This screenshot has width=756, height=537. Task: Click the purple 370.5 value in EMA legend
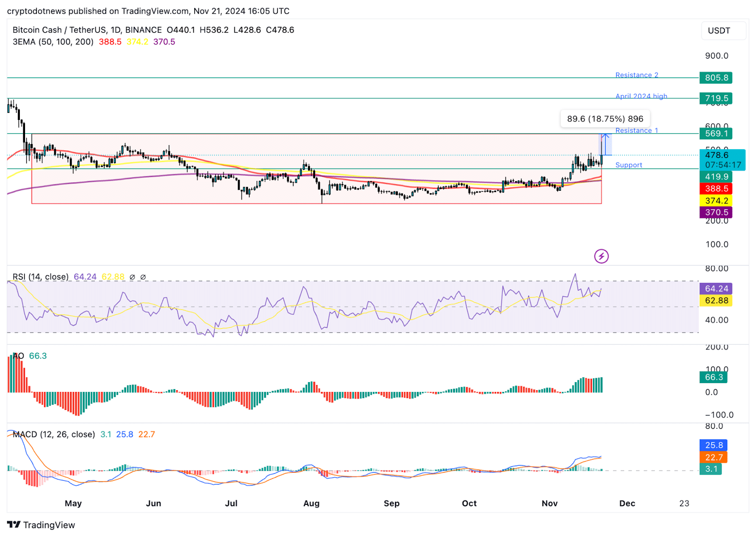point(164,42)
